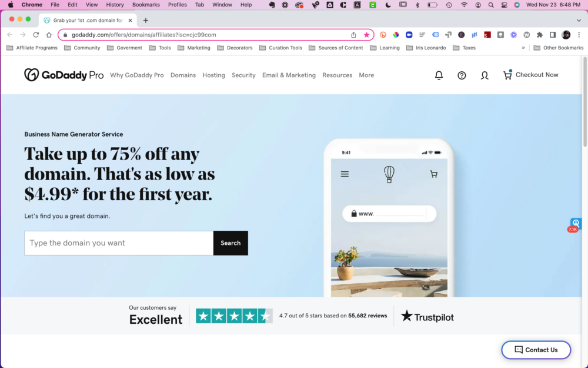Open the Affiliate Programs bookmark folder
588x368 pixels.
coord(32,48)
